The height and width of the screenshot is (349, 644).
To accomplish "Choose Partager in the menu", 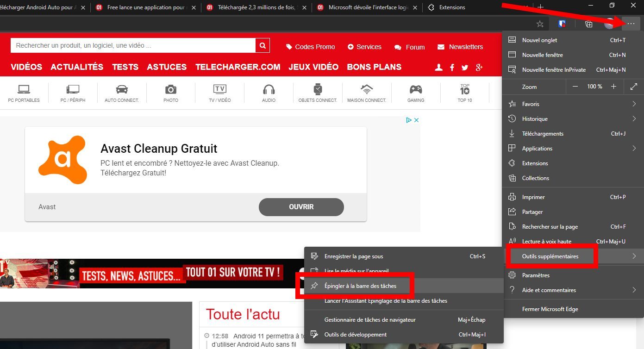I will click(573, 212).
